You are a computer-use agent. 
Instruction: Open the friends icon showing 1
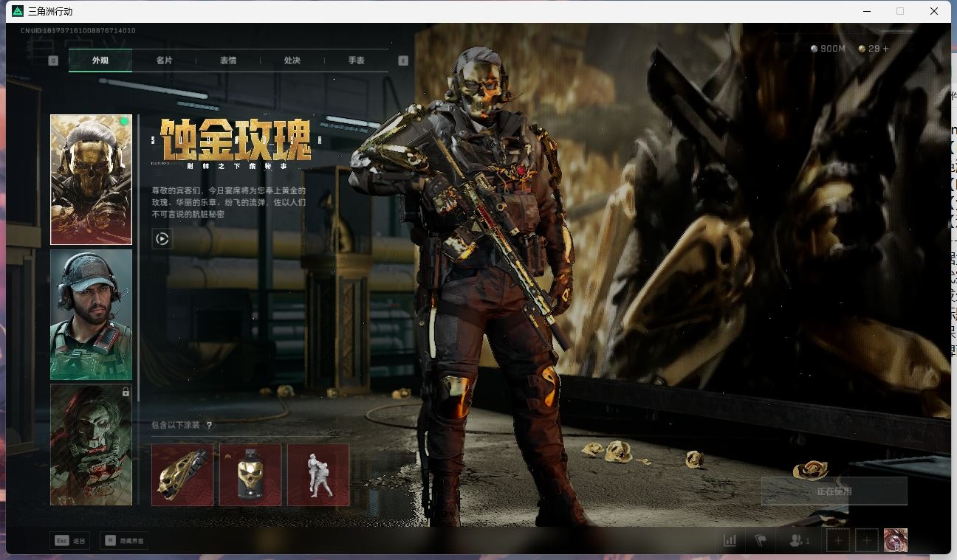point(799,540)
